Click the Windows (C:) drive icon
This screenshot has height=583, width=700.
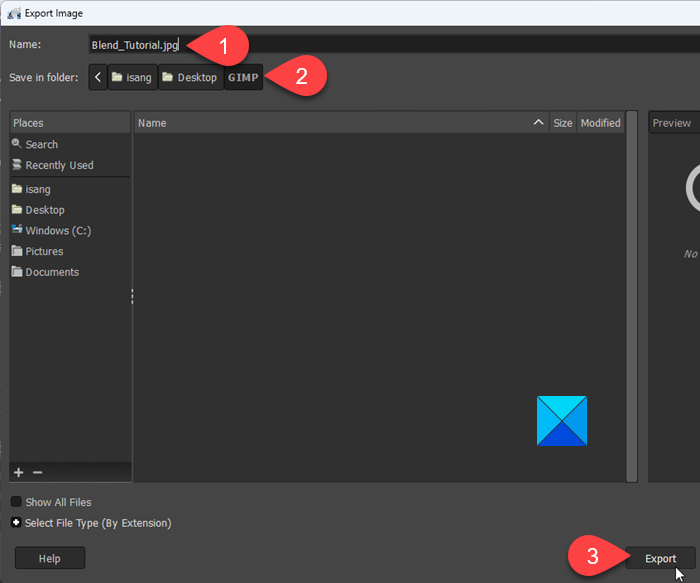tap(17, 229)
